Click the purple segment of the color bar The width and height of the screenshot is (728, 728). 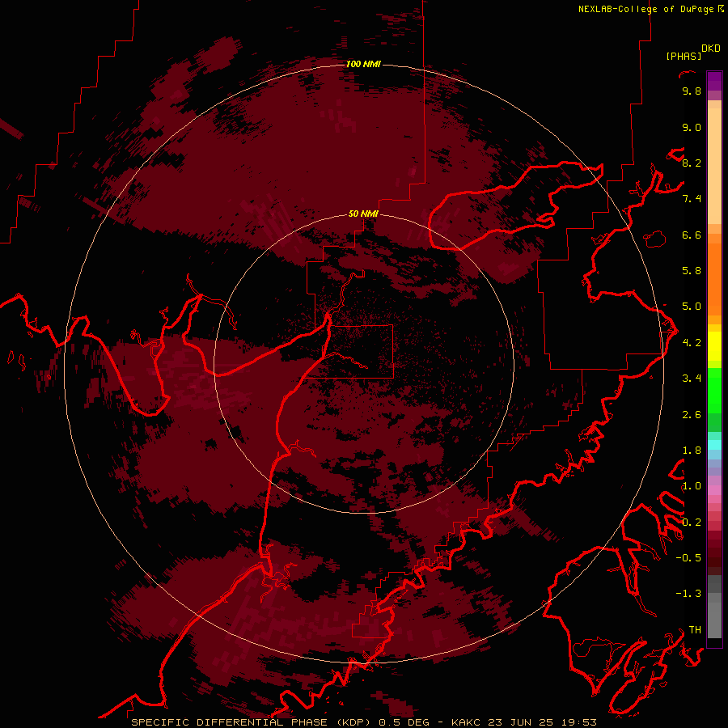[714, 81]
